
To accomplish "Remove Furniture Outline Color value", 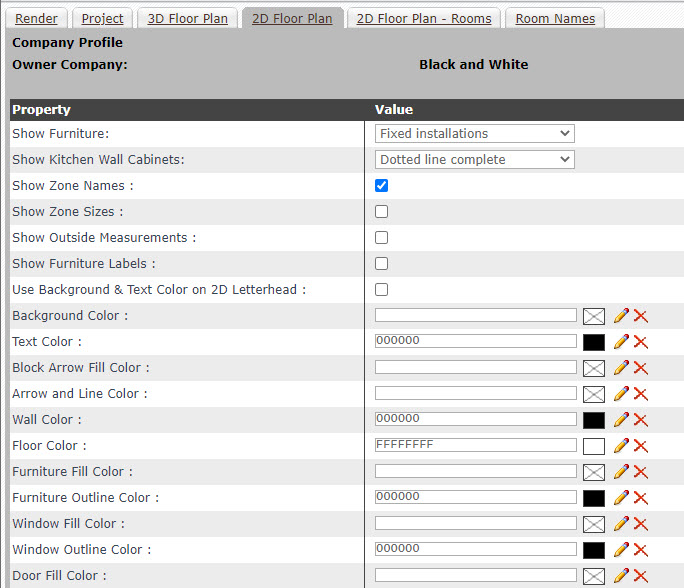I will tap(640, 498).
